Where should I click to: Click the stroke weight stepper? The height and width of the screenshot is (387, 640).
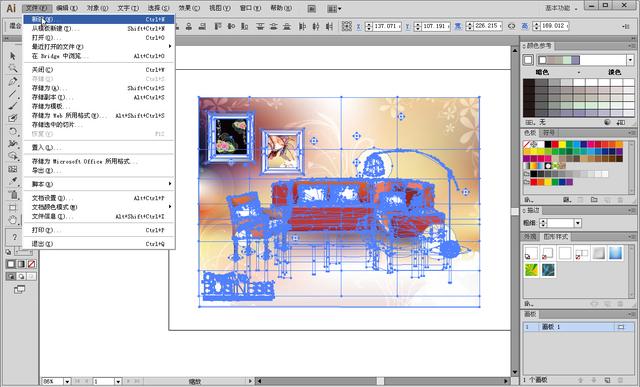[543, 223]
